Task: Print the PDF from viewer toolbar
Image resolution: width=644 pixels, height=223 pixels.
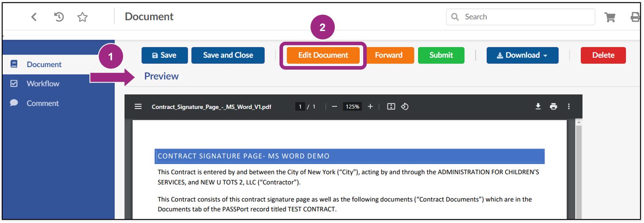Action: pos(553,107)
